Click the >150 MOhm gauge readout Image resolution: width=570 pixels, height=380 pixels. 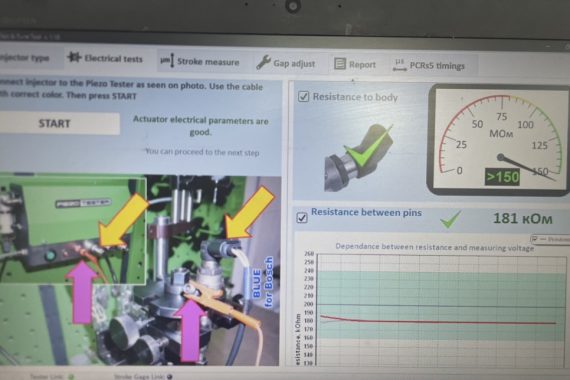point(502,177)
